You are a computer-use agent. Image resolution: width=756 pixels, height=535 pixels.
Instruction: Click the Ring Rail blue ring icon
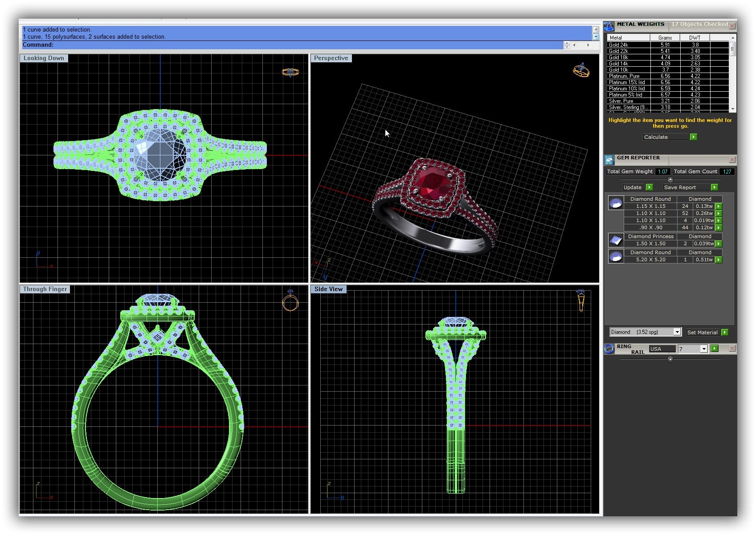609,349
